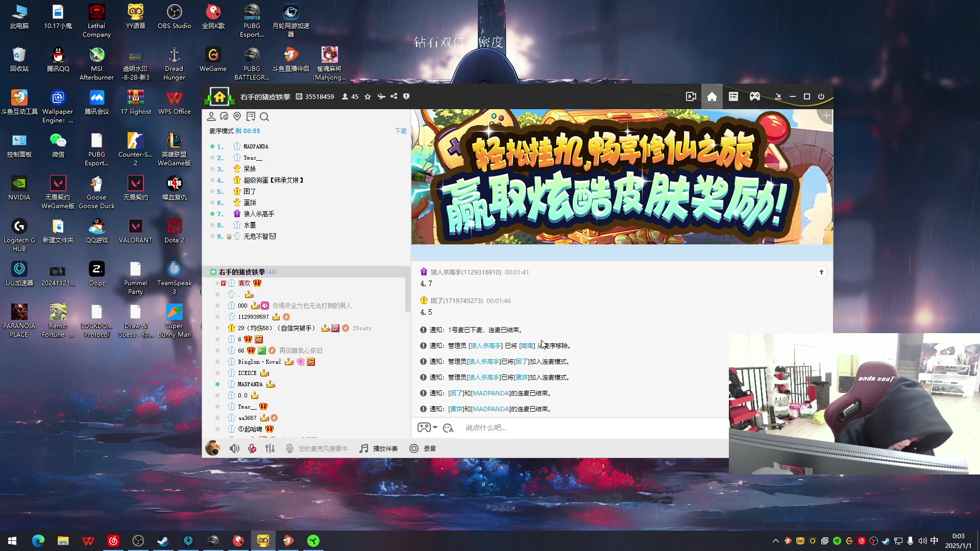Image resolution: width=980 pixels, height=551 pixels.
Task: Open the Windows Start menu
Action: tap(12, 541)
